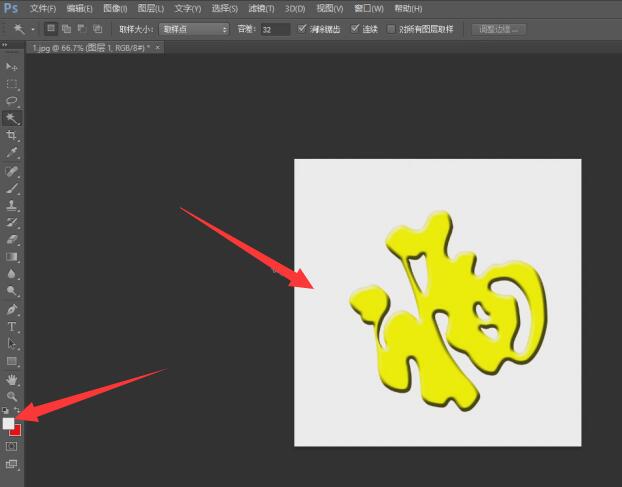
Task: Choose Intersect with Selection mode
Action: tap(97, 29)
